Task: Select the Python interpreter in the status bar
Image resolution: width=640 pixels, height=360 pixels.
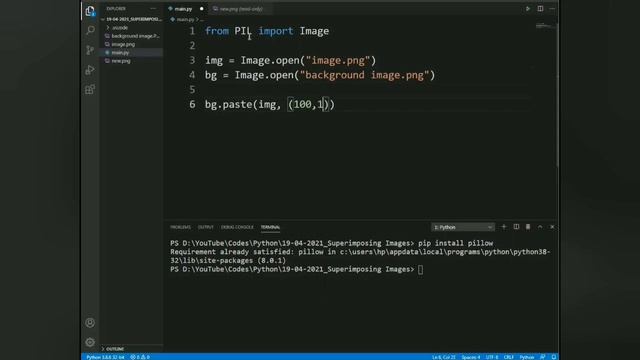Action: coord(105,357)
